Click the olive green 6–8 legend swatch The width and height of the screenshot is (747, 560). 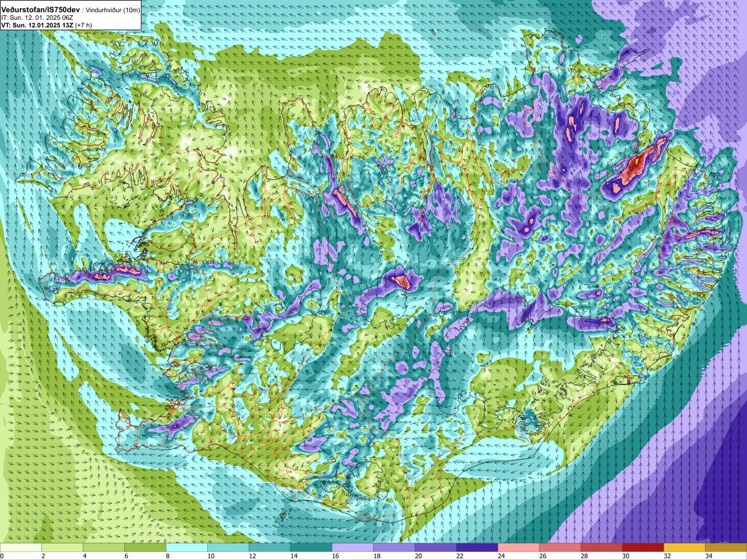(x=145, y=548)
